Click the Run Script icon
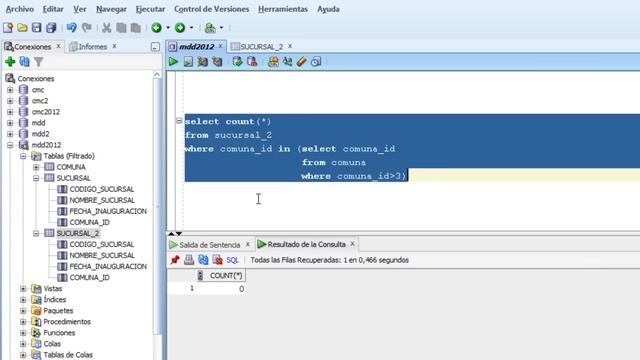 click(x=188, y=62)
